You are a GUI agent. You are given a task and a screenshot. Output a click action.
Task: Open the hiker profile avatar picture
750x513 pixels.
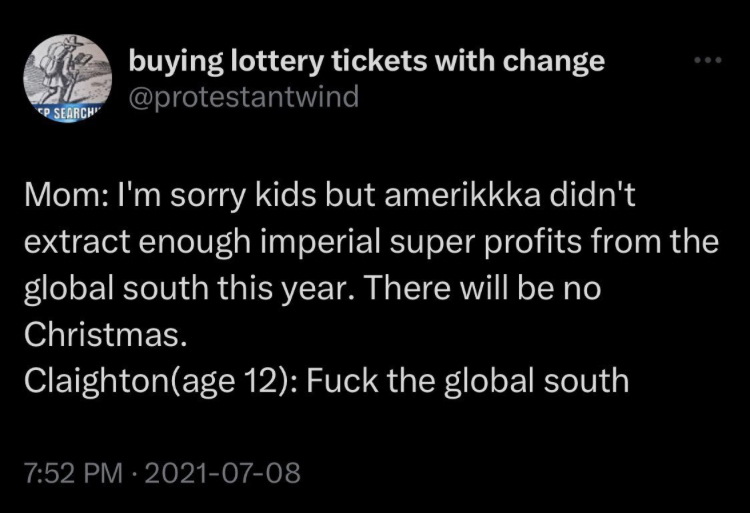67,78
